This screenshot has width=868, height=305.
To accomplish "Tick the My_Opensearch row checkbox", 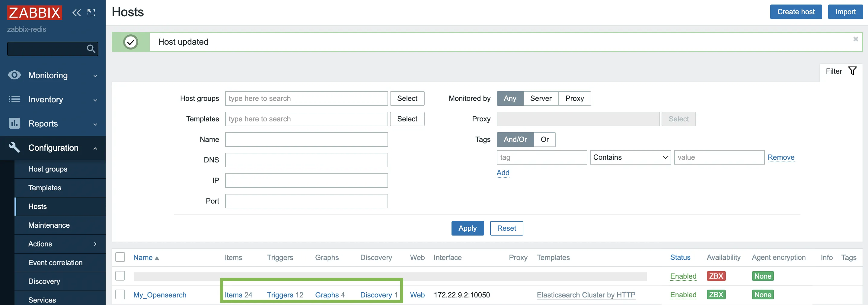I will point(120,294).
